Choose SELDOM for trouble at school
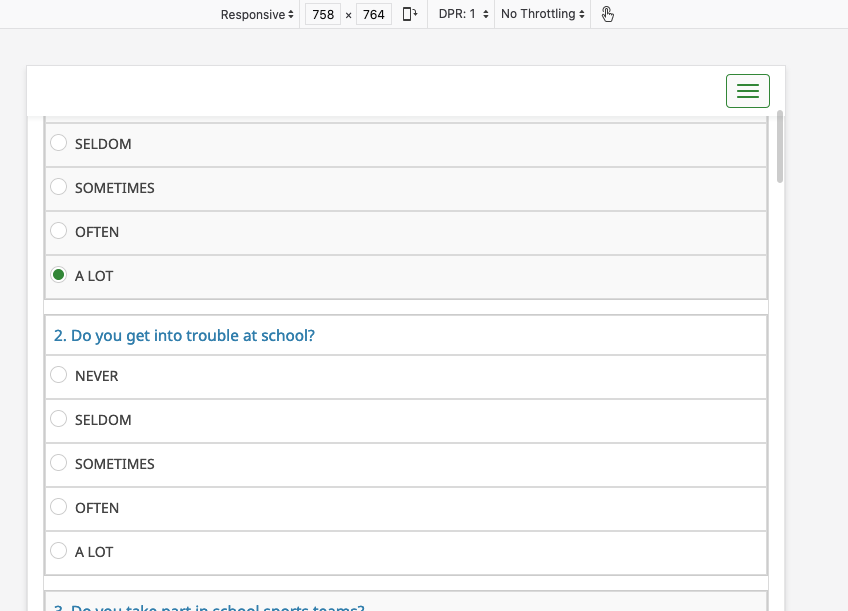Viewport: 848px width, 611px height. click(x=59, y=419)
